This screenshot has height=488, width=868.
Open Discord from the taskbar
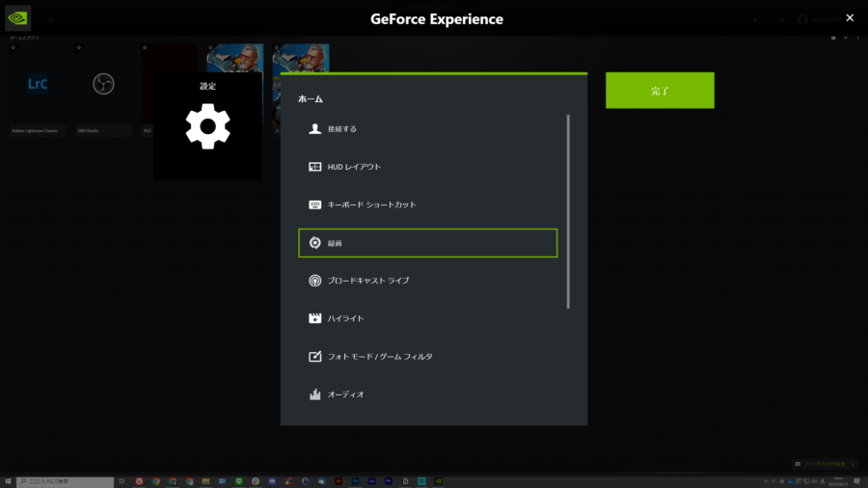pyautogui.click(x=272, y=481)
